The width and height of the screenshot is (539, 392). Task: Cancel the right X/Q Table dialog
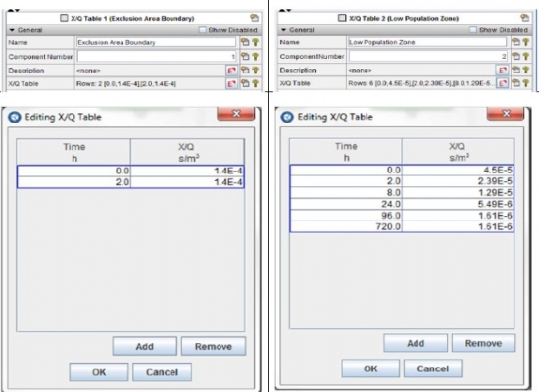(x=433, y=368)
